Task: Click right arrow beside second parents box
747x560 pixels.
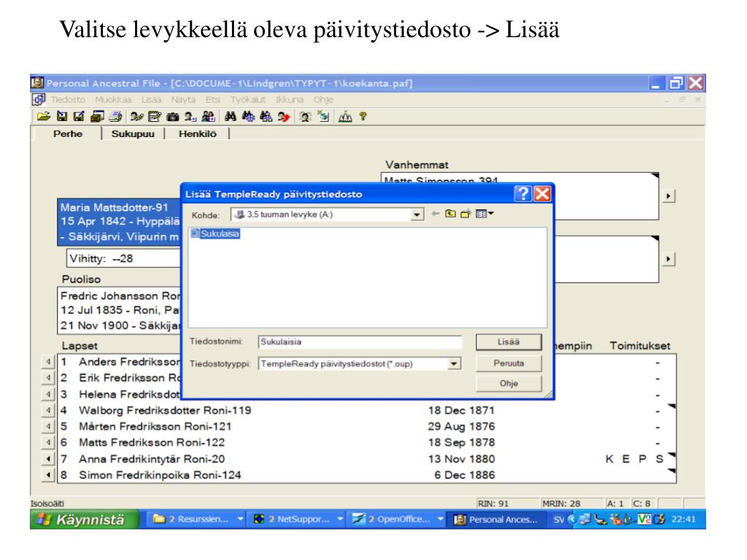Action: 669,259
